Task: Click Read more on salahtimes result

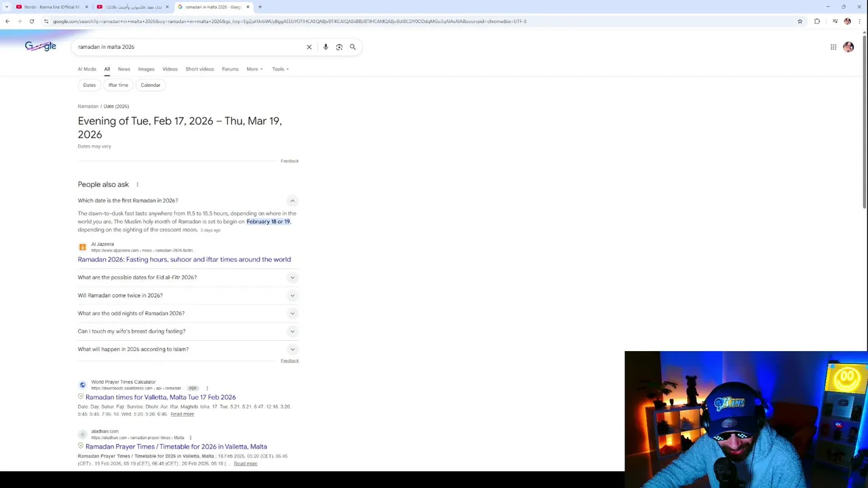Action: tap(182, 414)
